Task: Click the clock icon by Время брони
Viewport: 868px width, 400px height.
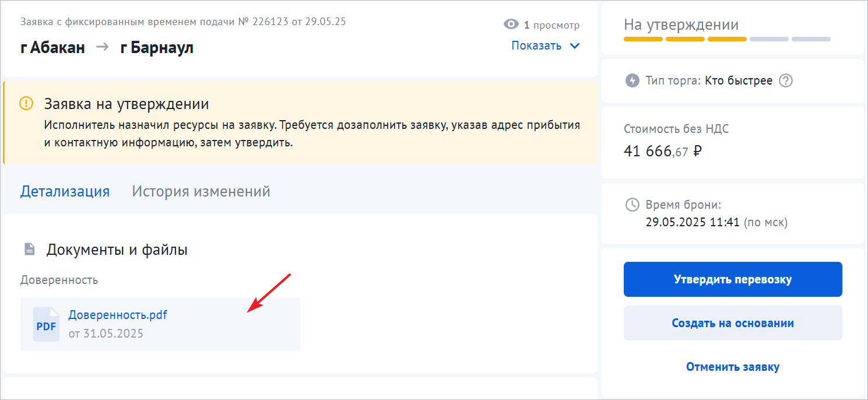Action: pos(632,205)
